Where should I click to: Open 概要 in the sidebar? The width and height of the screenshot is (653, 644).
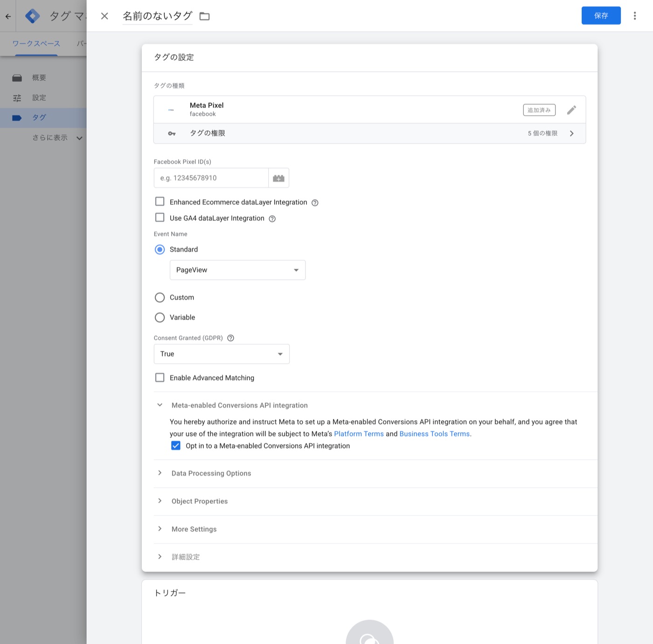(39, 78)
